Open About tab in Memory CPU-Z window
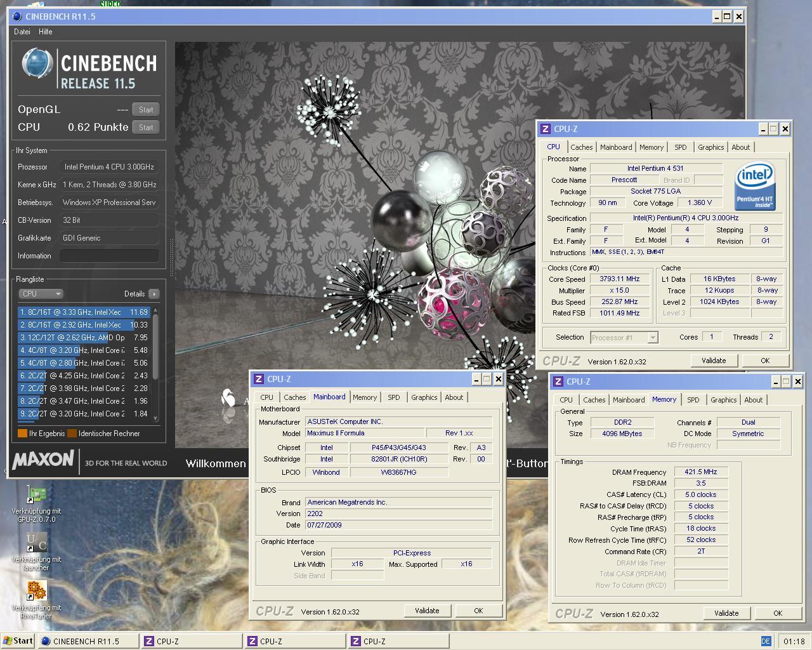This screenshot has height=650, width=812. click(754, 400)
